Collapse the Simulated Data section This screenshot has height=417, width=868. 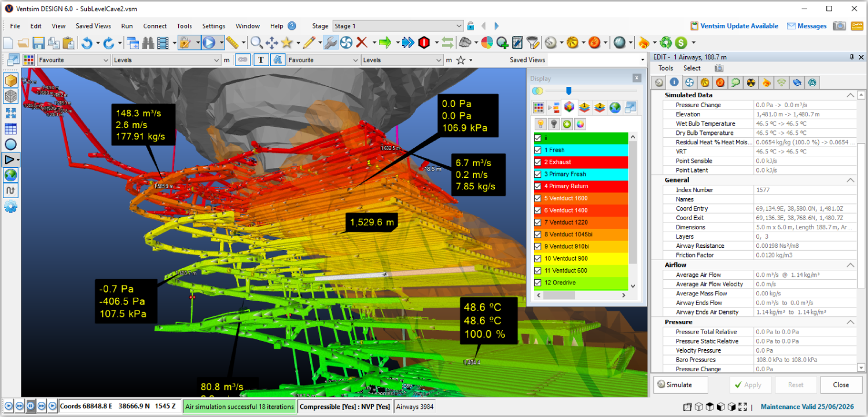click(850, 95)
